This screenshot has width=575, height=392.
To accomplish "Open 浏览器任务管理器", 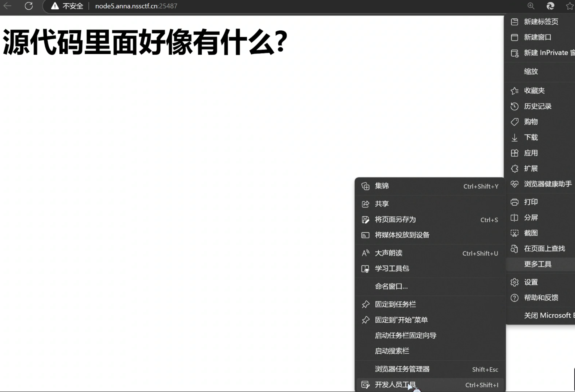I will pos(430,369).
